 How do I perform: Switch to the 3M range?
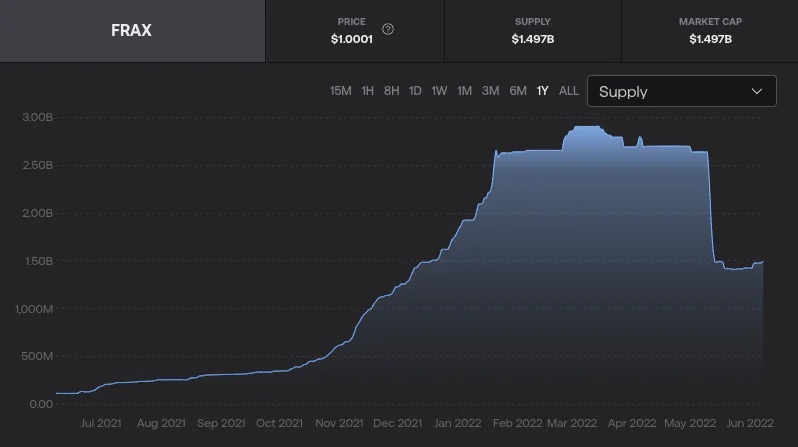490,91
